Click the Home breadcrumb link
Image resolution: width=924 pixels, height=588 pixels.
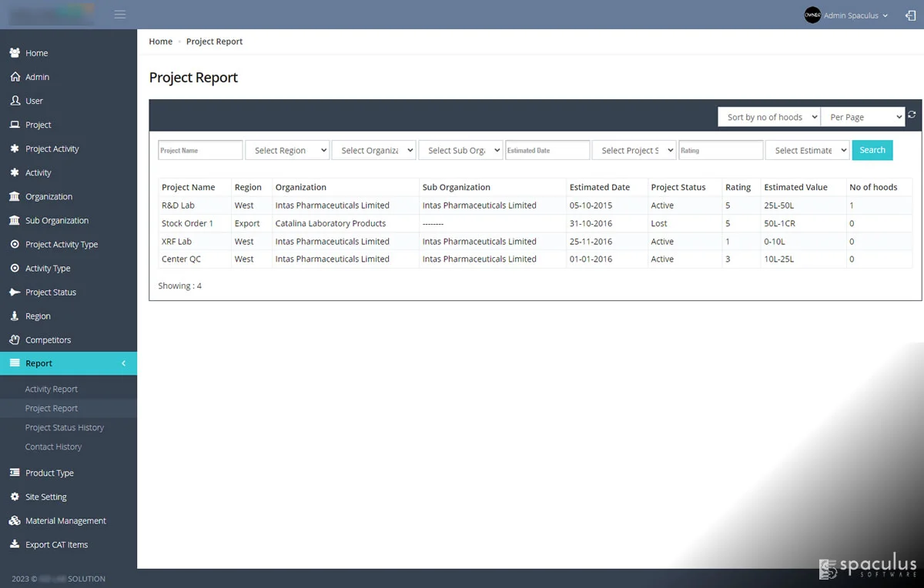(161, 42)
